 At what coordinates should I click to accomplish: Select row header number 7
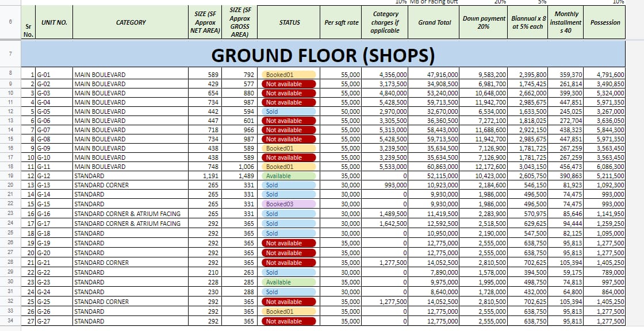(10, 54)
